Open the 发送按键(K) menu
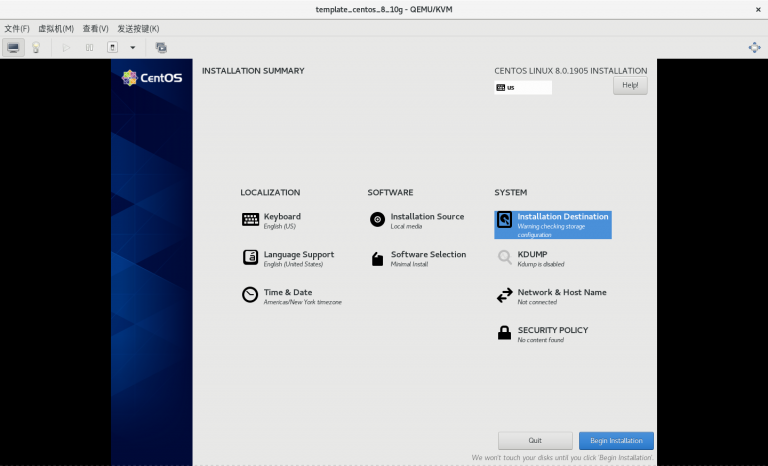The height and width of the screenshot is (466, 768). pos(138,28)
